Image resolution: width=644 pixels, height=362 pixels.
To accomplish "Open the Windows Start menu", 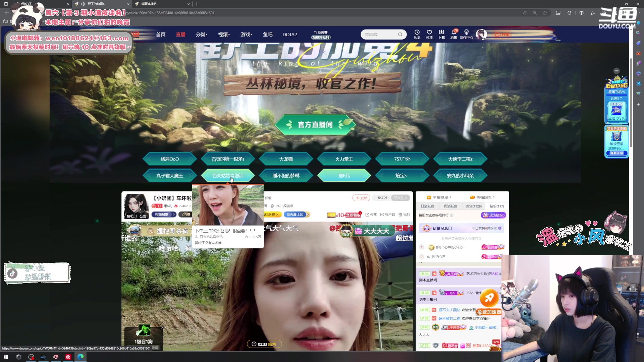I will pos(6,357).
